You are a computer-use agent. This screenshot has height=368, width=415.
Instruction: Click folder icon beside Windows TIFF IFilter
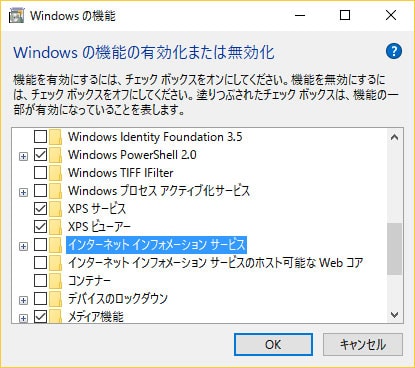[55, 173]
